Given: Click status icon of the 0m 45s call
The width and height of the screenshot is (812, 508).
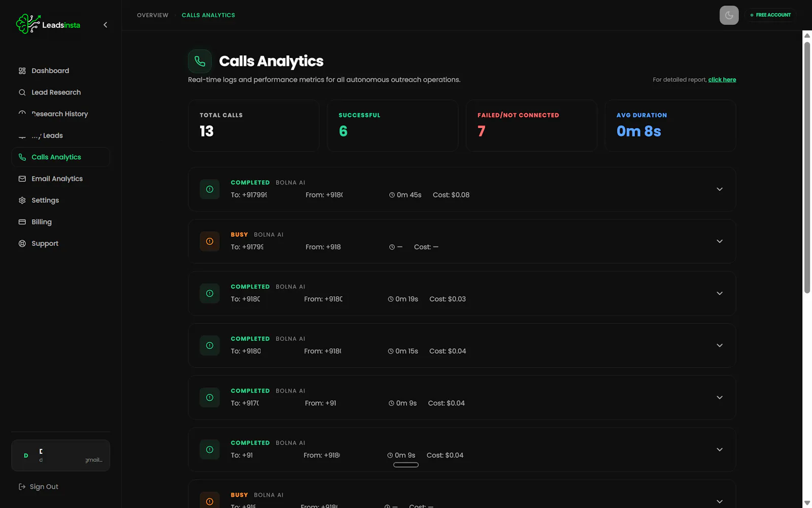Looking at the screenshot, I should (x=210, y=189).
